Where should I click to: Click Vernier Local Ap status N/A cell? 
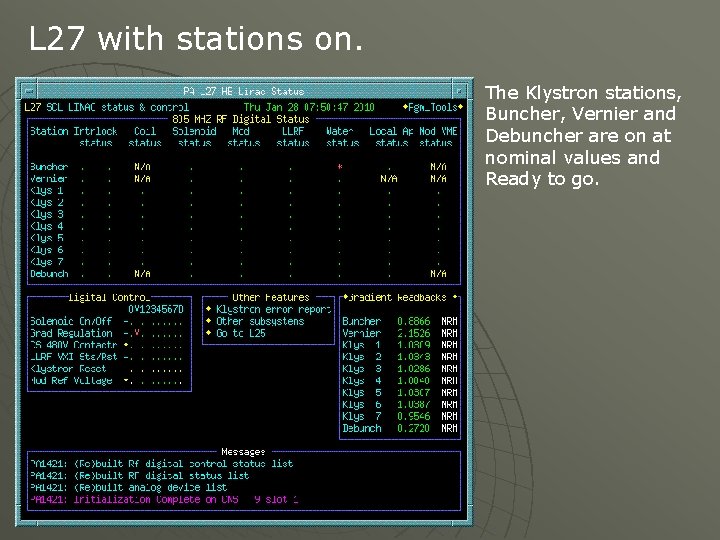pos(388,179)
